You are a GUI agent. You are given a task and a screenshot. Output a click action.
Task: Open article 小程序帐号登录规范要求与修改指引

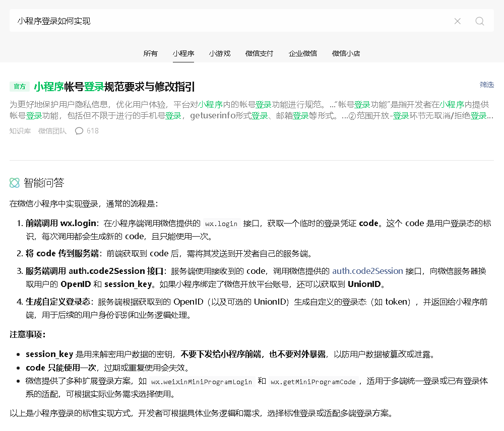(114, 87)
